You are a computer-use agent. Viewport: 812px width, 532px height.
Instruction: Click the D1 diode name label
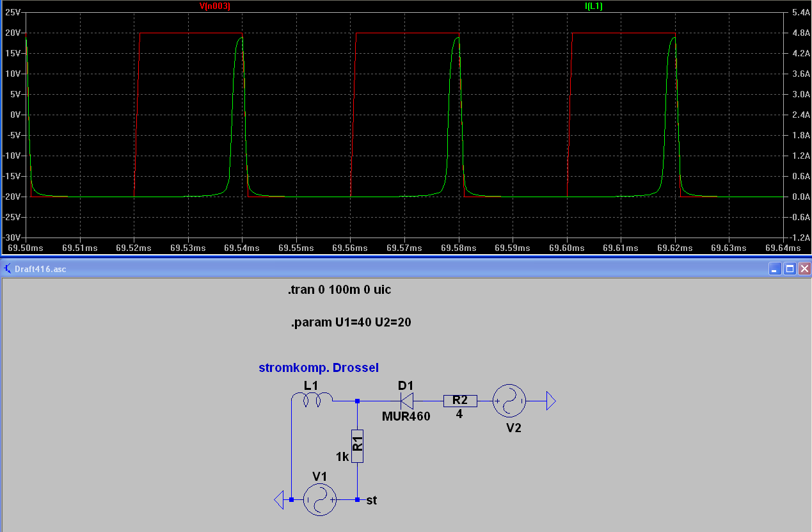(406, 385)
